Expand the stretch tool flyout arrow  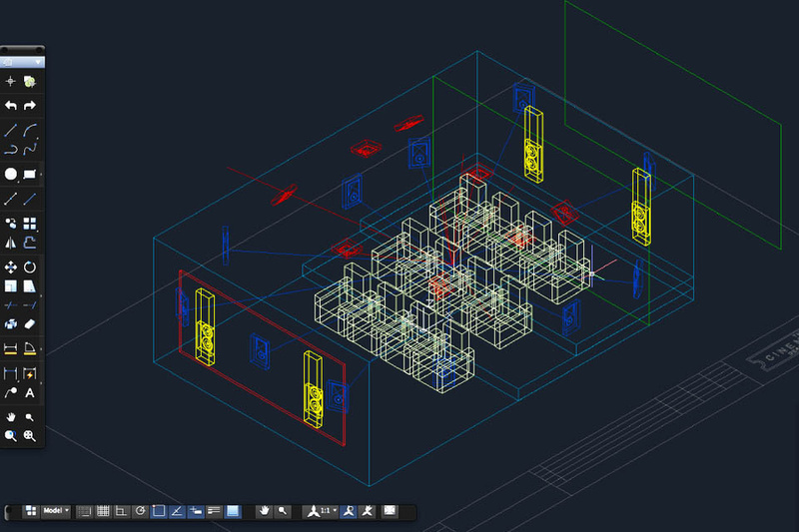click(41, 295)
